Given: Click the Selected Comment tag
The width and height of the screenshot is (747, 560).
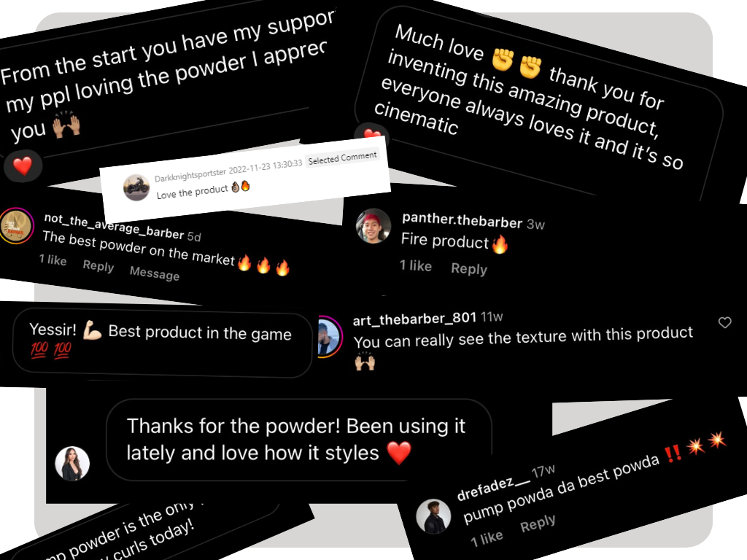Looking at the screenshot, I should coord(342,157).
